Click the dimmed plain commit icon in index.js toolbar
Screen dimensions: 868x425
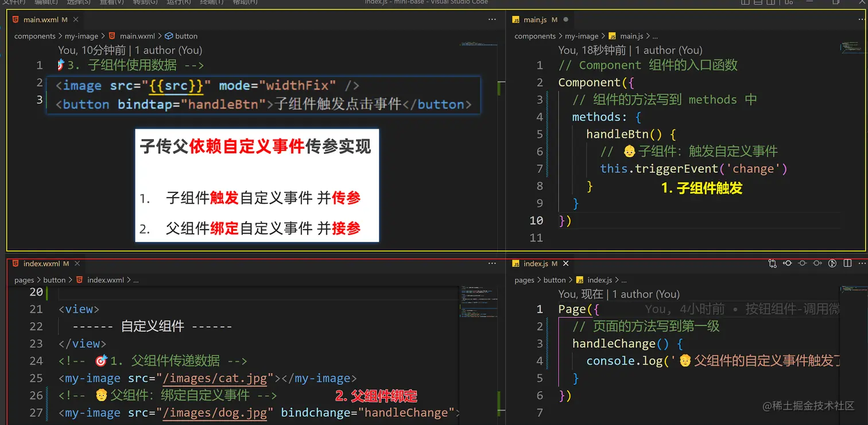coord(803,264)
